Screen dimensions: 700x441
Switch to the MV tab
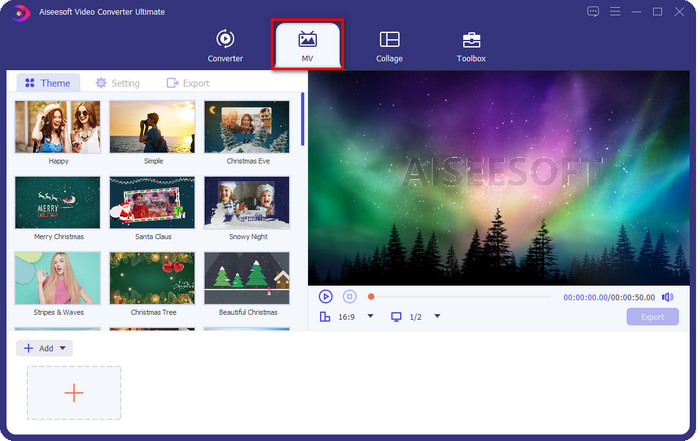307,45
